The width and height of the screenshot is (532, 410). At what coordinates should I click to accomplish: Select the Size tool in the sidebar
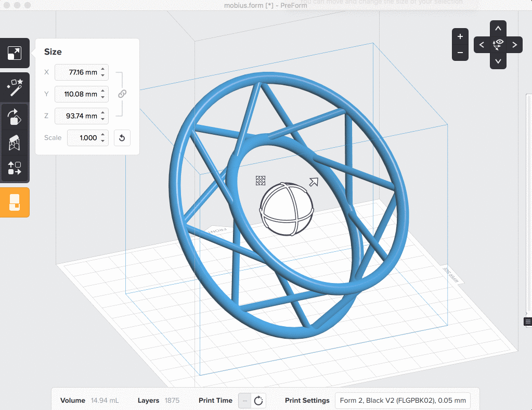14,53
